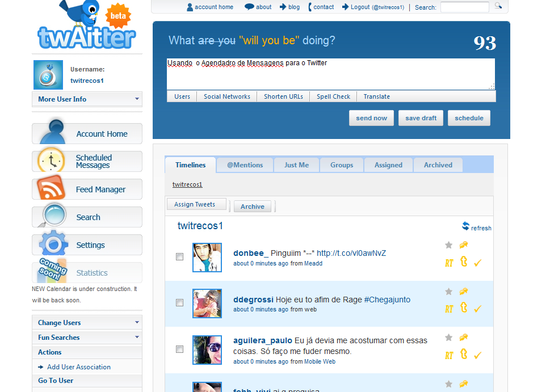Select the aguilera_paulo tweet checkbox
This screenshot has width=550, height=392.
(179, 349)
